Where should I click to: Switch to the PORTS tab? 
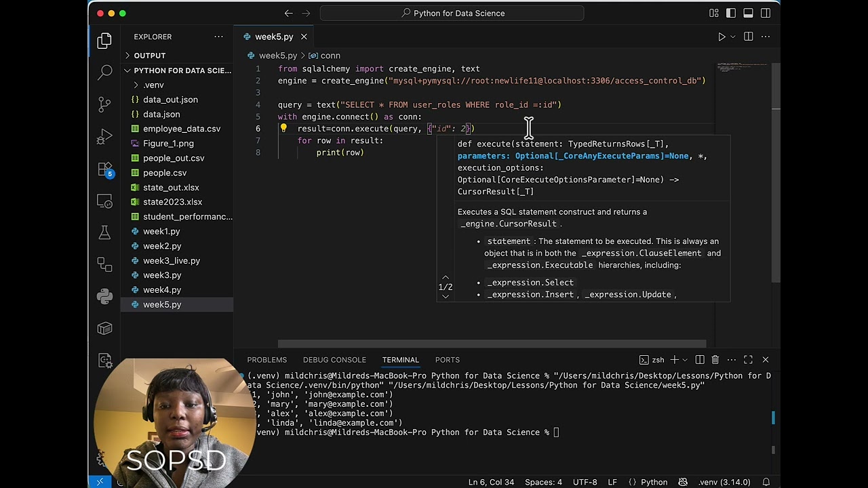click(x=447, y=360)
